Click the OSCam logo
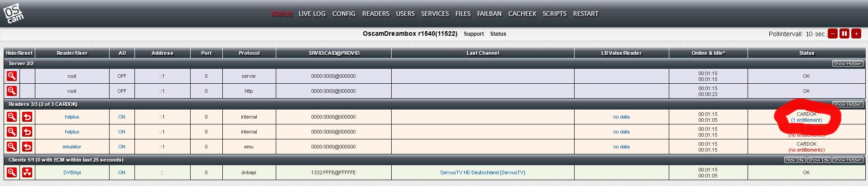 (14, 14)
